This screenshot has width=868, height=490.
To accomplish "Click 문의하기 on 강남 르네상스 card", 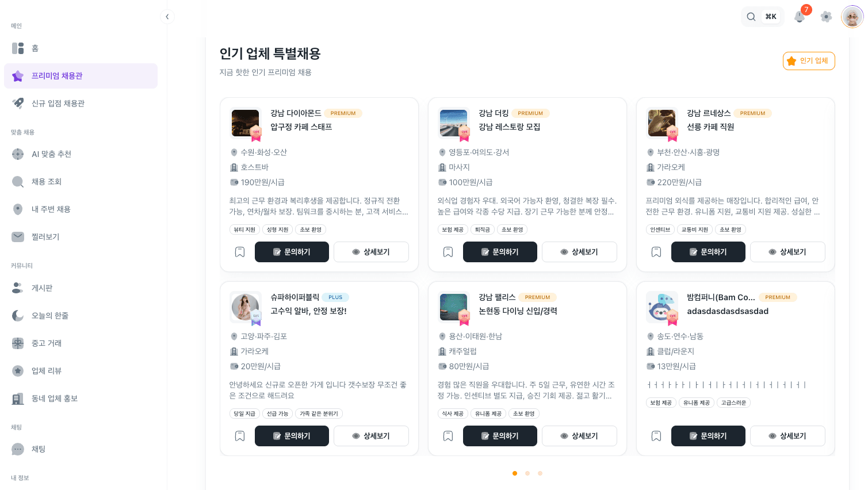I will (x=708, y=252).
